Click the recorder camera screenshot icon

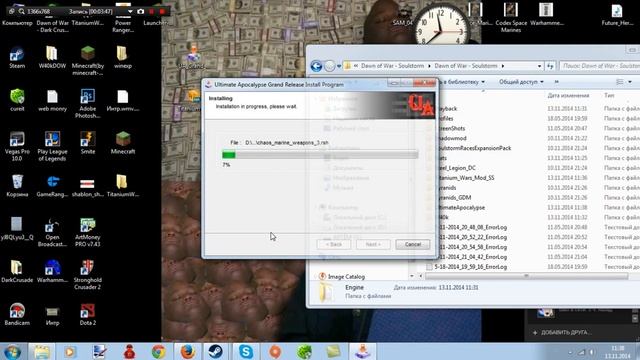coord(141,11)
